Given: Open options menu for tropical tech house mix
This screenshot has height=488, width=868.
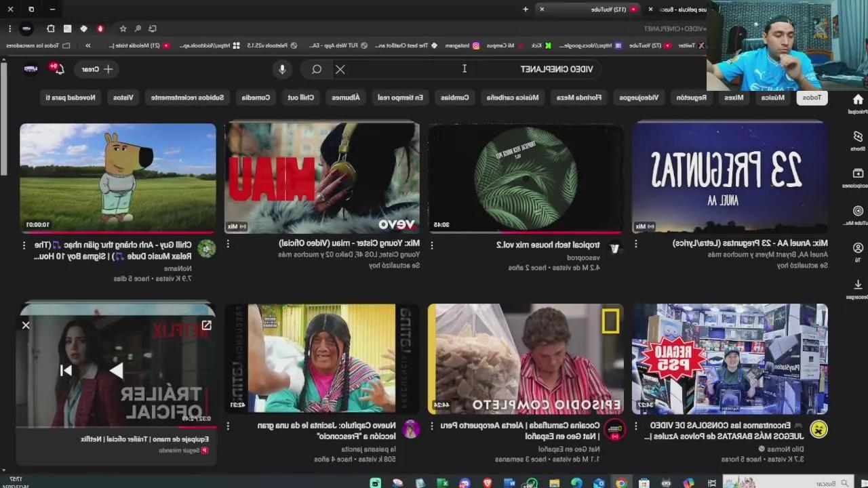Looking at the screenshot, I should tap(432, 245).
